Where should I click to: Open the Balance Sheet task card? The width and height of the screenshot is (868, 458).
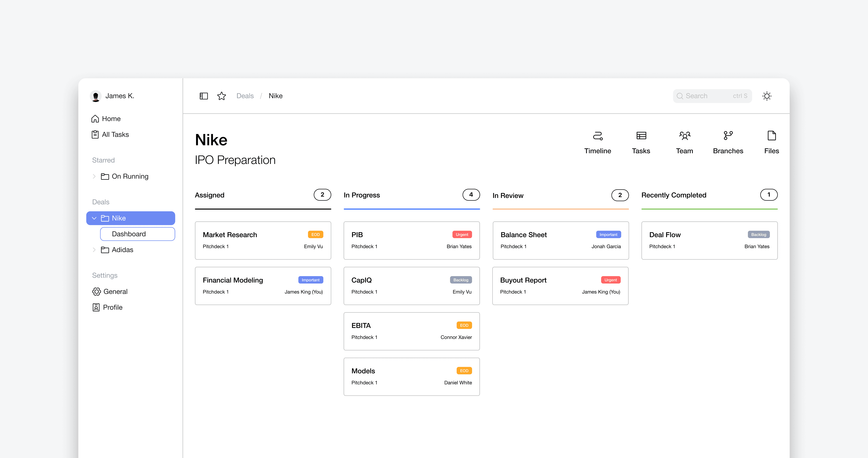pos(561,240)
